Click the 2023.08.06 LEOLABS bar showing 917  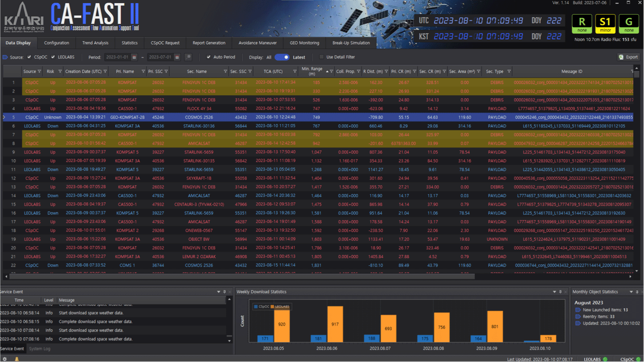click(x=335, y=324)
